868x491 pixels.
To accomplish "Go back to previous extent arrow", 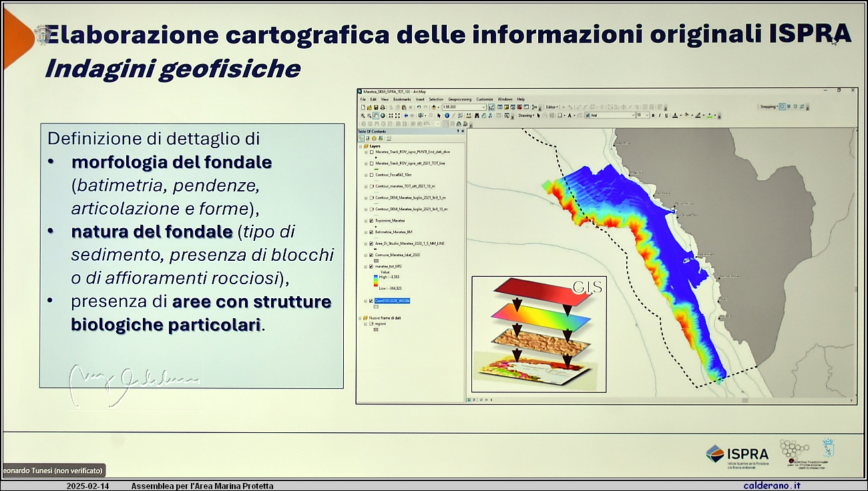I will 405,115.
